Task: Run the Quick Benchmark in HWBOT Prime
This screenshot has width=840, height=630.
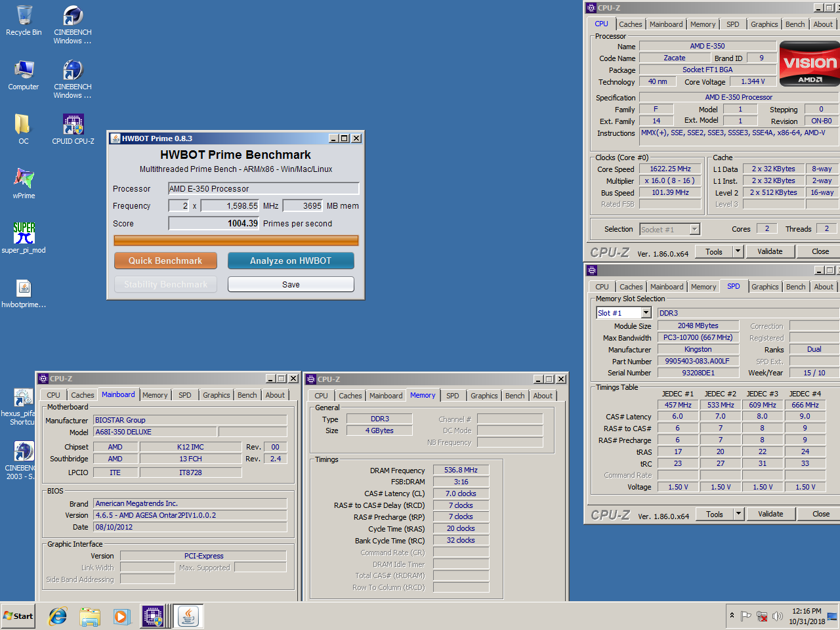Action: [165, 261]
